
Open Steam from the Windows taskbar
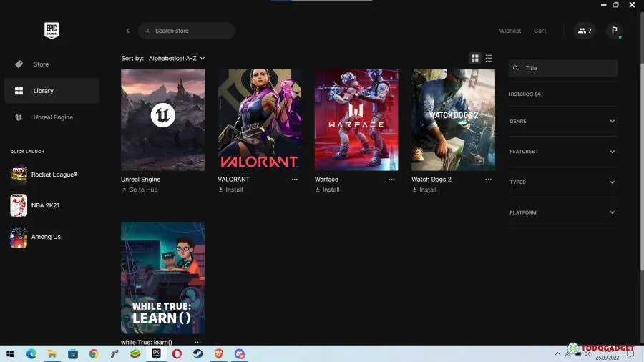[197, 353]
